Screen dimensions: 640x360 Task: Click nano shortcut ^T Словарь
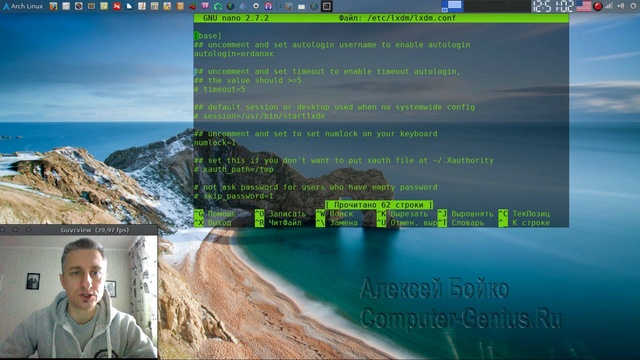point(461,223)
